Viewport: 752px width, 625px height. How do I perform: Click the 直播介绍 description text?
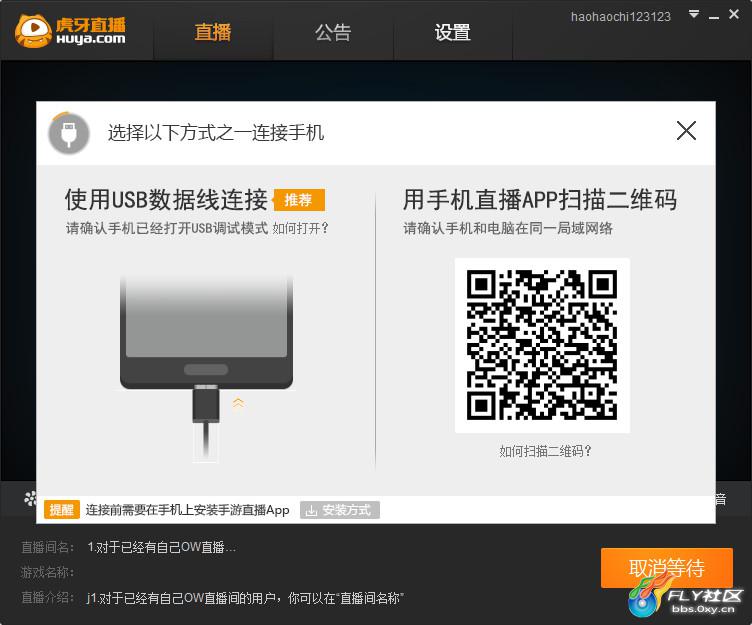click(246, 598)
